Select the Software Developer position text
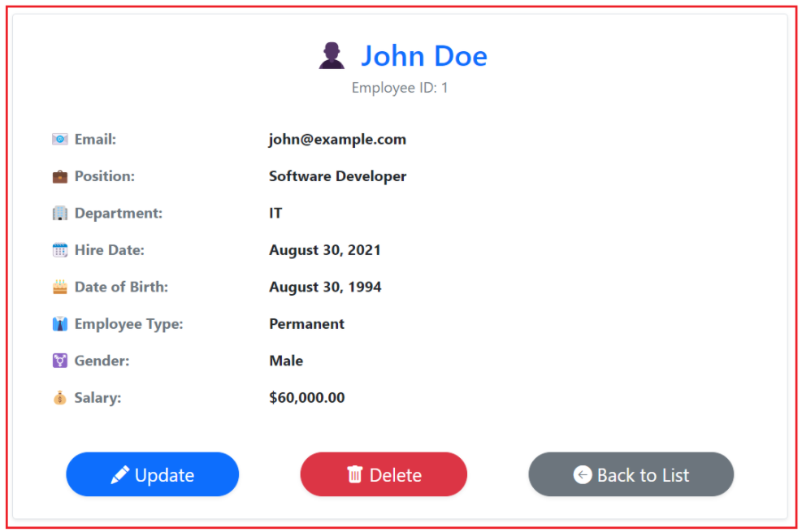This screenshot has width=802, height=532. (x=337, y=176)
